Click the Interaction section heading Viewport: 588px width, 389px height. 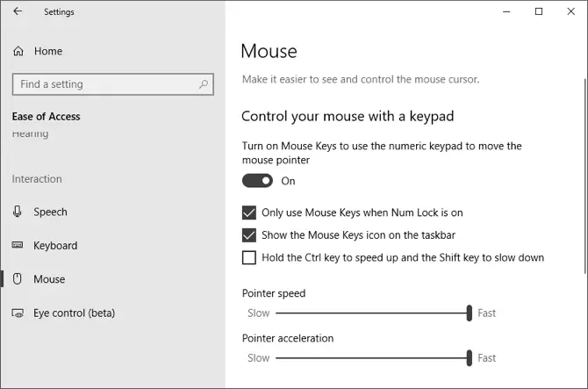(x=37, y=179)
